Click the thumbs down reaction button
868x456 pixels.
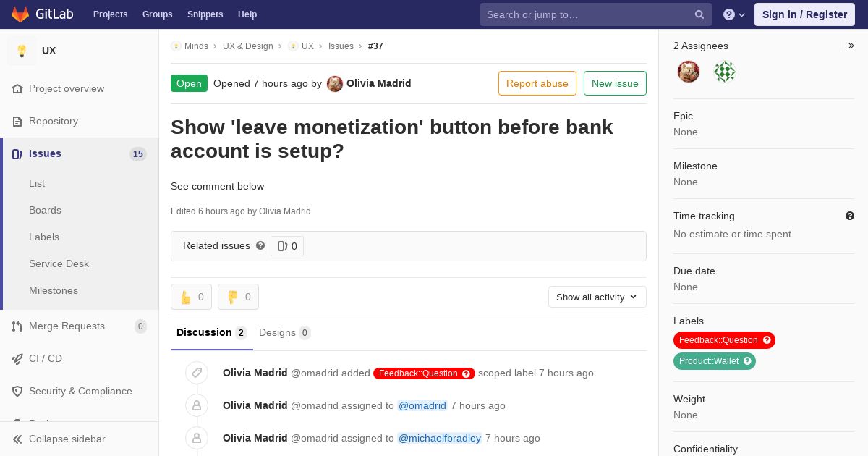238,297
